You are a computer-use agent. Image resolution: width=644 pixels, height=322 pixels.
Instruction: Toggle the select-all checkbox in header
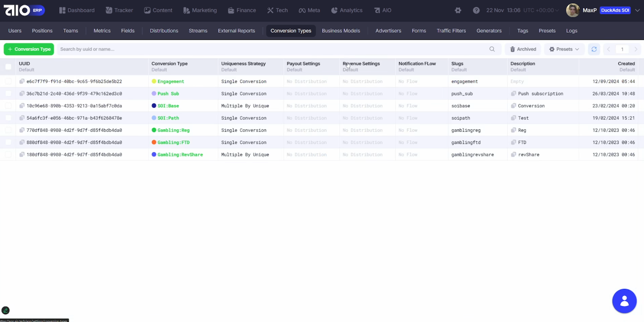8,66
